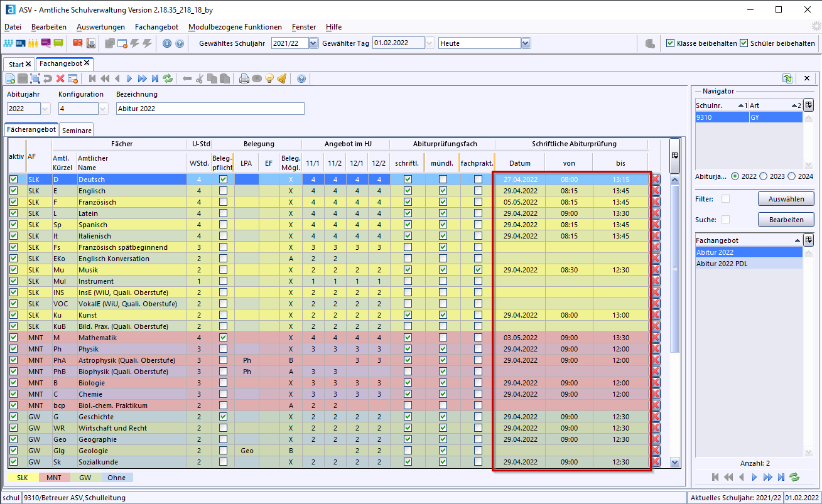
Task: Select Abiturjahr 2024 radio button
Action: pyautogui.click(x=792, y=176)
